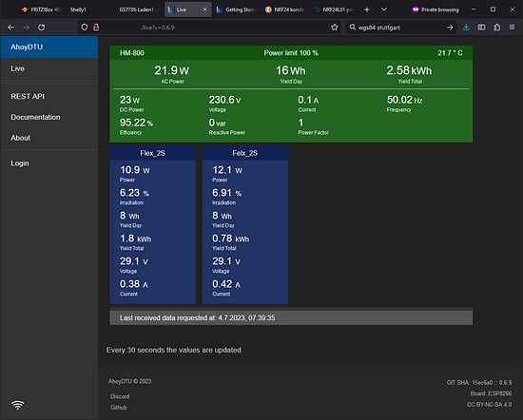The image size is (523, 420).
Task: Open the downloads icon in the toolbar
Action: 466,28
